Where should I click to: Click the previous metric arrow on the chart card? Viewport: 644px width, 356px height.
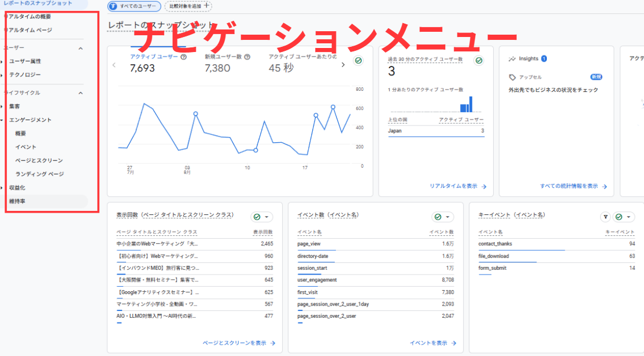114,65
